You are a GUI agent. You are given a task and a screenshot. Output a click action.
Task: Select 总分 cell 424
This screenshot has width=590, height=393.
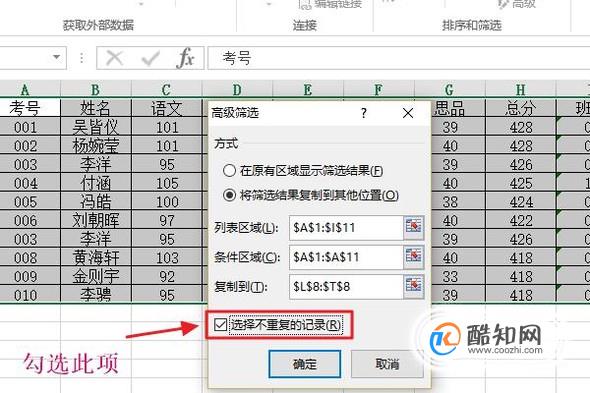[521, 202]
